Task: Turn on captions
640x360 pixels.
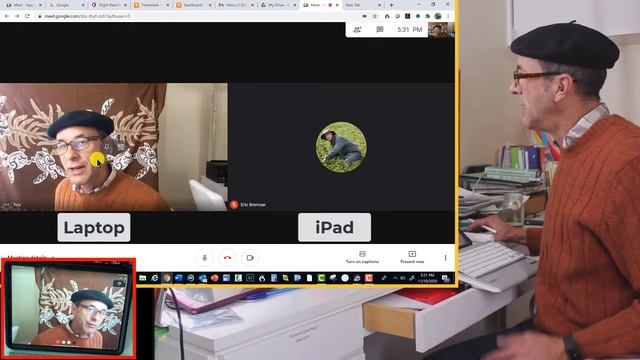Action: point(362,258)
